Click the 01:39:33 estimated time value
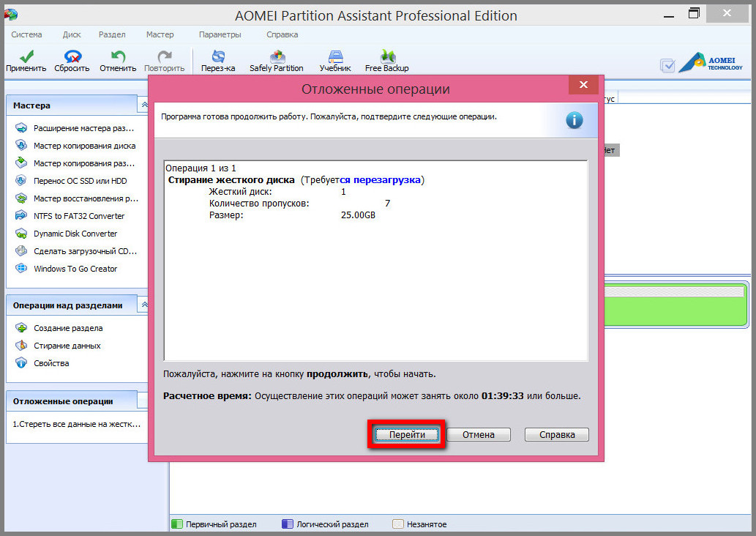Screen dimensions: 756x536 tap(502, 396)
